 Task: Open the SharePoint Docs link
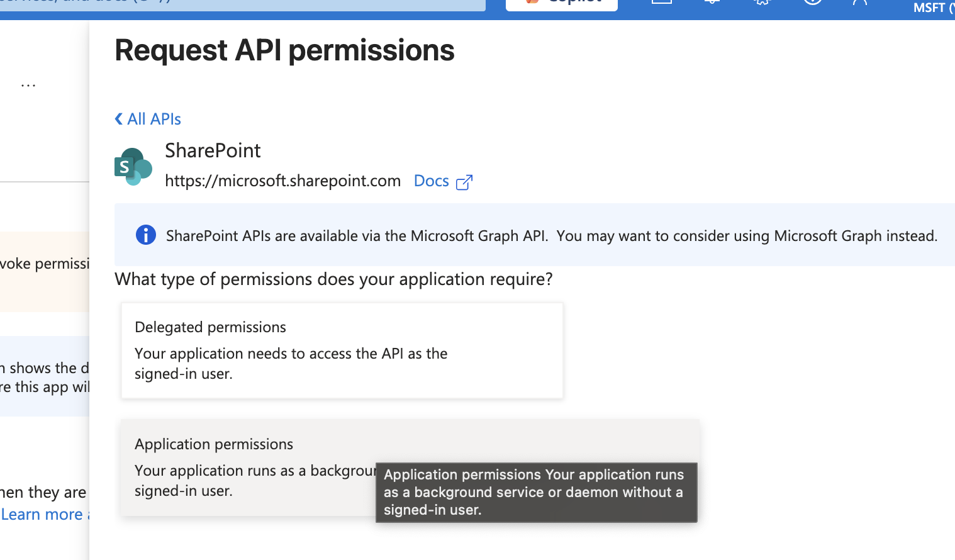432,181
